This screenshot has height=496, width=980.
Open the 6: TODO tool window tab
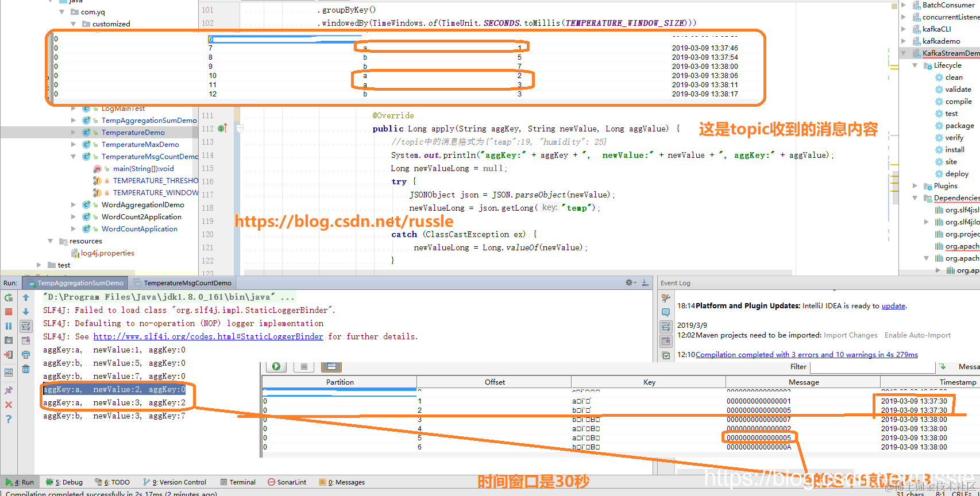(113, 482)
